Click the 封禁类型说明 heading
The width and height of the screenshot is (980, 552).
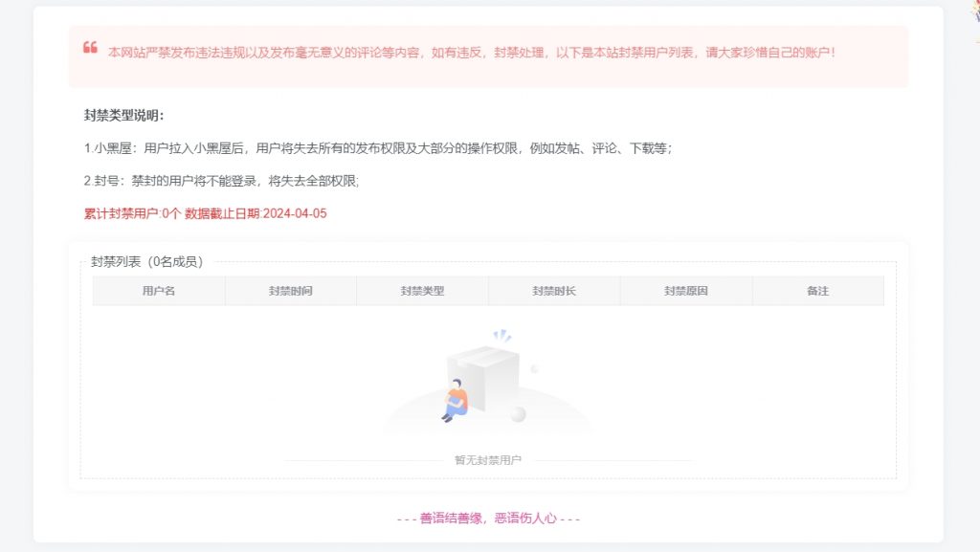tap(124, 116)
